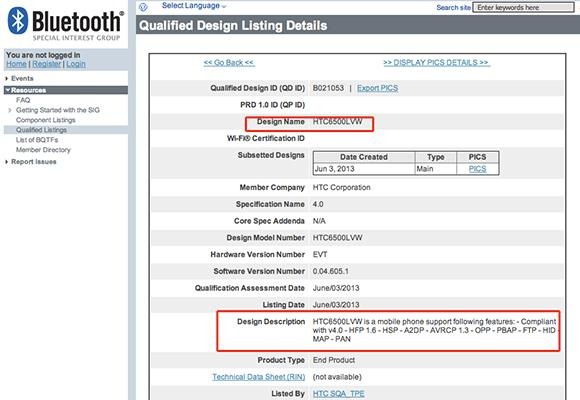Click the HTC Corporation member company text
This screenshot has height=400, width=580.
[x=341, y=187]
